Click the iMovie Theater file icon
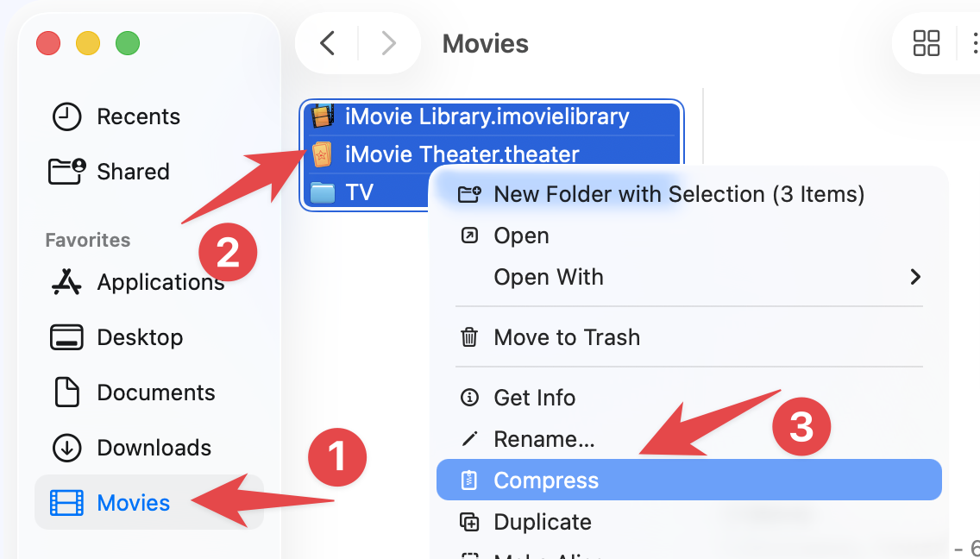Viewport: 980px width, 559px height. (x=323, y=155)
